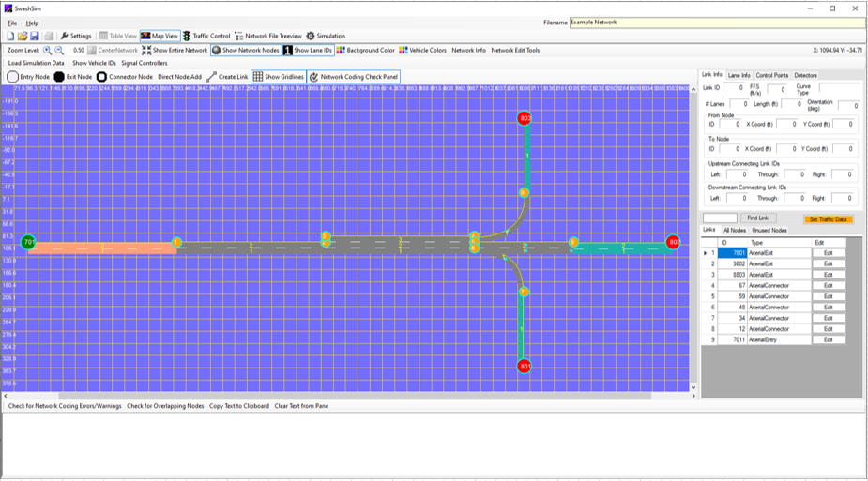Zoom in with magnifier plus icon
The image size is (868, 481).
click(47, 51)
